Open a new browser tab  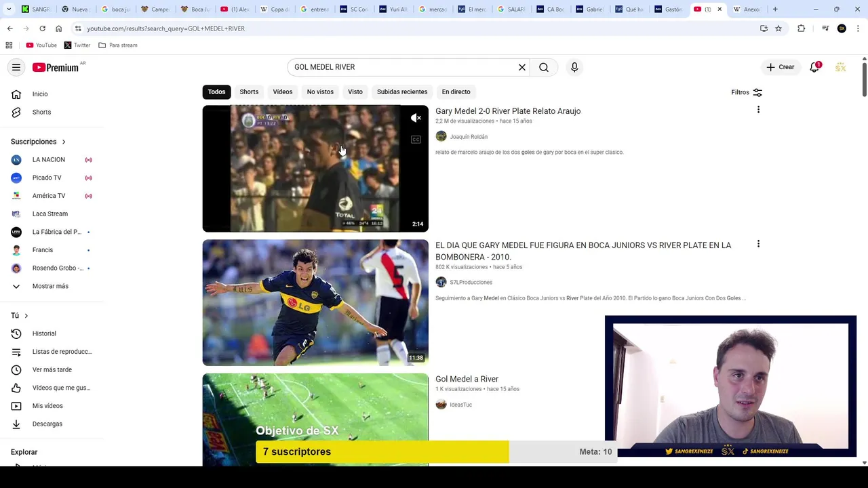click(775, 9)
